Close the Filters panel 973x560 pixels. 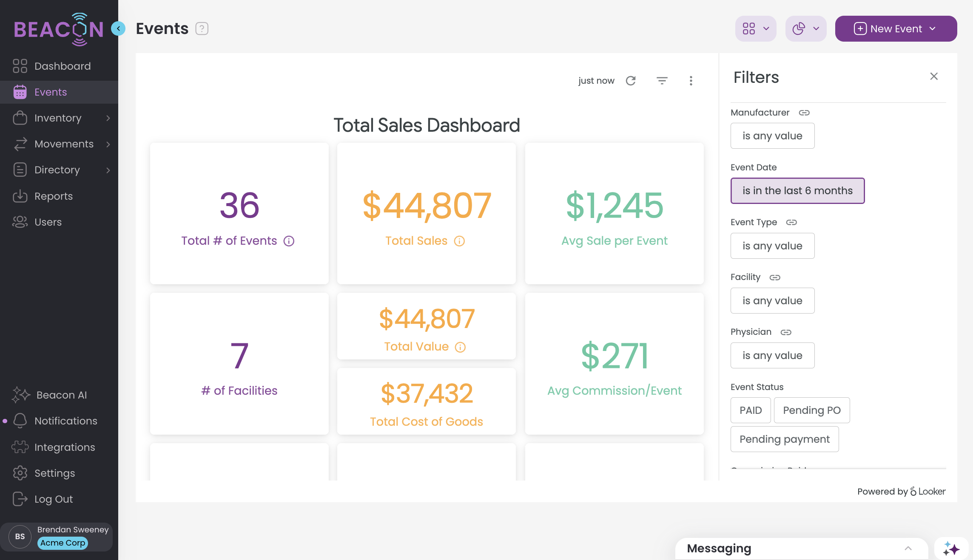[x=933, y=76]
